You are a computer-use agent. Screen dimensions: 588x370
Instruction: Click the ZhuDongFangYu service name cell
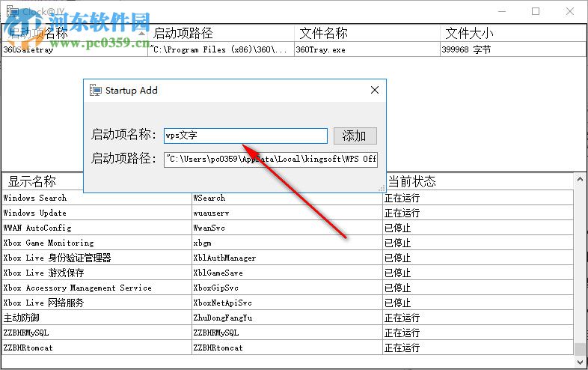[287, 318]
